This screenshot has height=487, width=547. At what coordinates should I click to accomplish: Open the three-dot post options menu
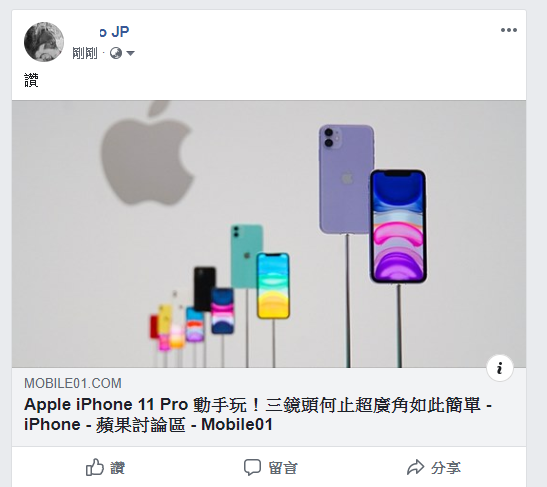(509, 30)
